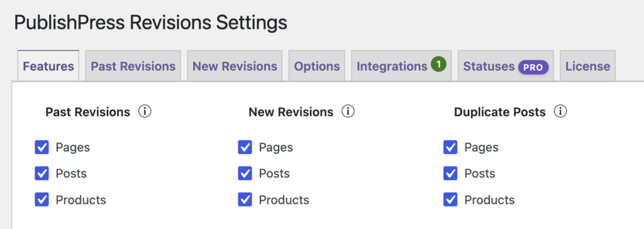Switch to the Past Revisions tab

click(133, 66)
